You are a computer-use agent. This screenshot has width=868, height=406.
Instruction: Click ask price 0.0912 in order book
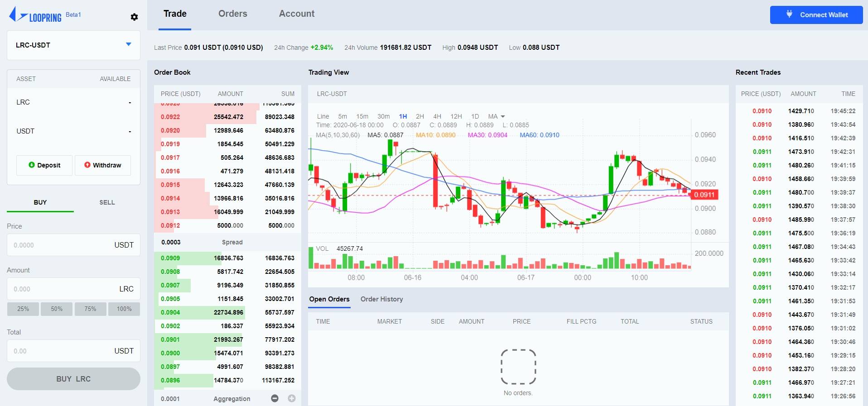click(x=170, y=225)
